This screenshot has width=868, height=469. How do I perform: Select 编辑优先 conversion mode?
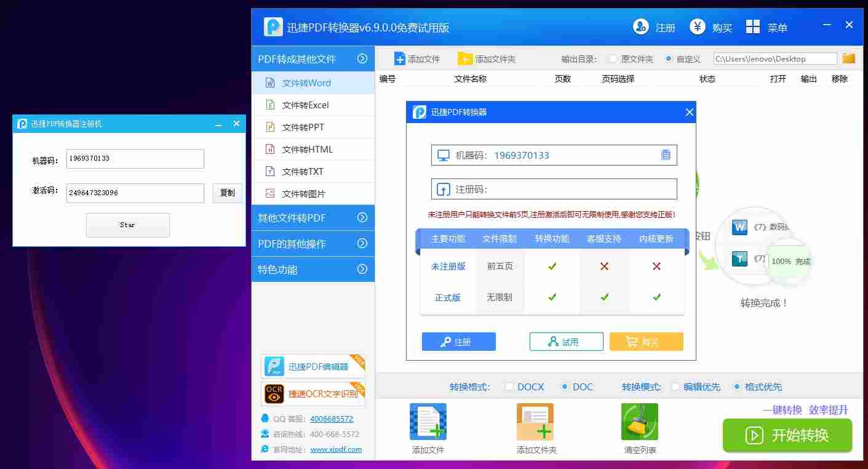[675, 387]
